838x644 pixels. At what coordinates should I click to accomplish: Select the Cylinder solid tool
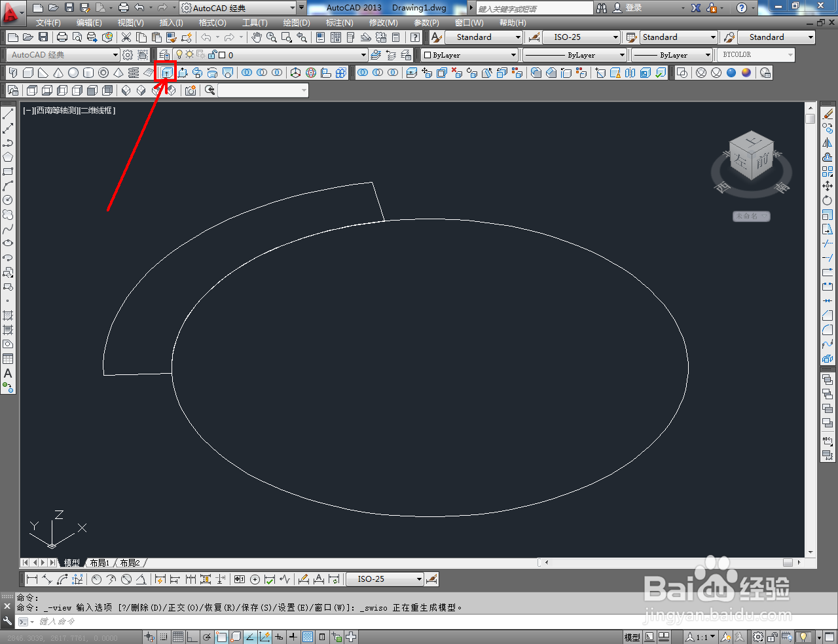click(x=88, y=73)
